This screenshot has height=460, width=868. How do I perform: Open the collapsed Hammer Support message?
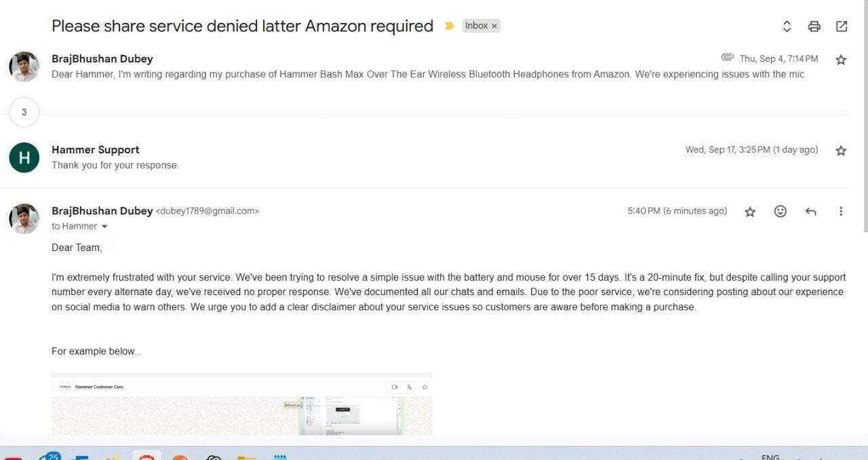pyautogui.click(x=434, y=157)
